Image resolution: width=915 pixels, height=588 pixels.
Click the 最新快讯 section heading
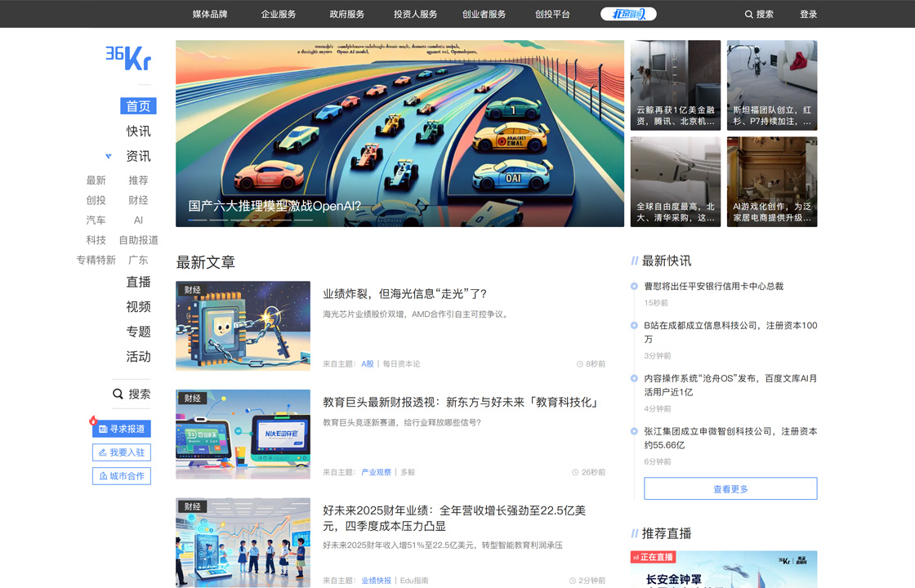(667, 261)
